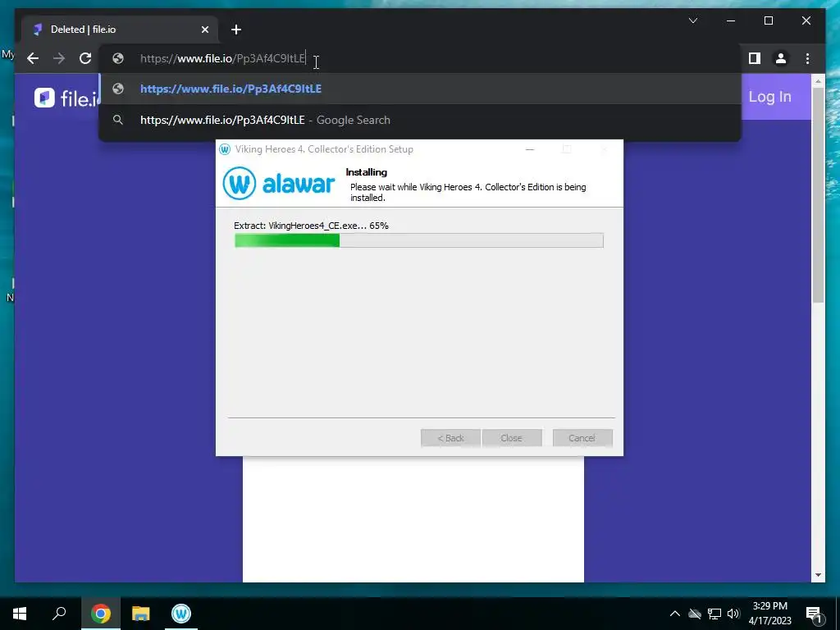Screen dimensions: 840x630
Task: Click the page scrollbar down arrow
Action: coord(818,575)
